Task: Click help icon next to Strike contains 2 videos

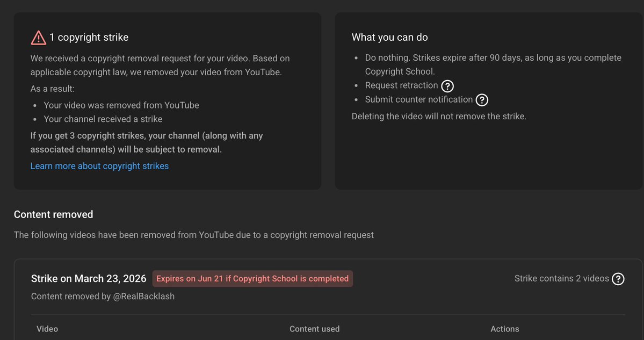Action: point(618,279)
